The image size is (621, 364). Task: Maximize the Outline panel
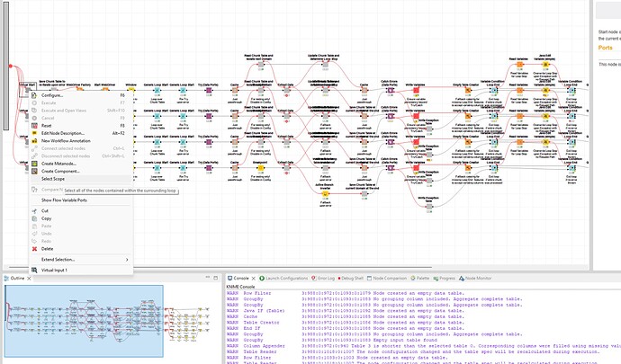point(215,278)
